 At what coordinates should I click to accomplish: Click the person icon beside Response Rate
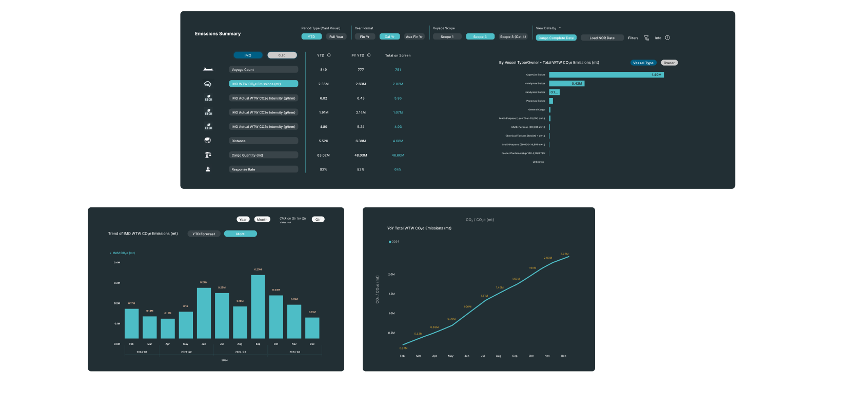click(x=208, y=169)
